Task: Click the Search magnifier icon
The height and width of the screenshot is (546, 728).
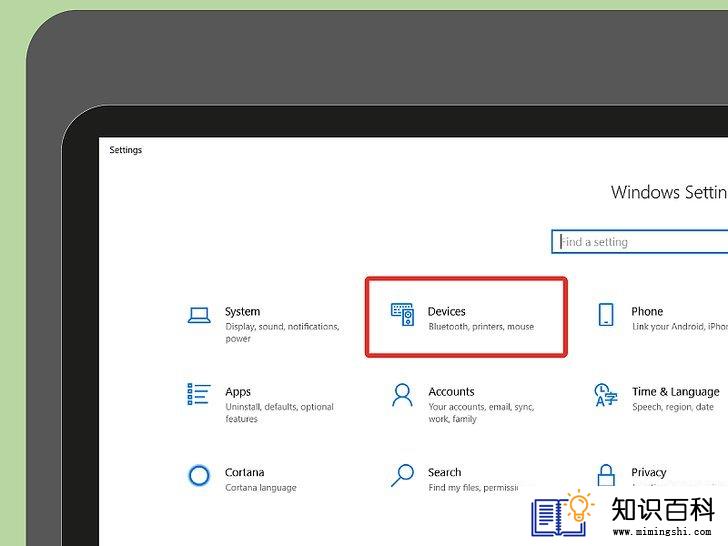Action: pyautogui.click(x=402, y=475)
